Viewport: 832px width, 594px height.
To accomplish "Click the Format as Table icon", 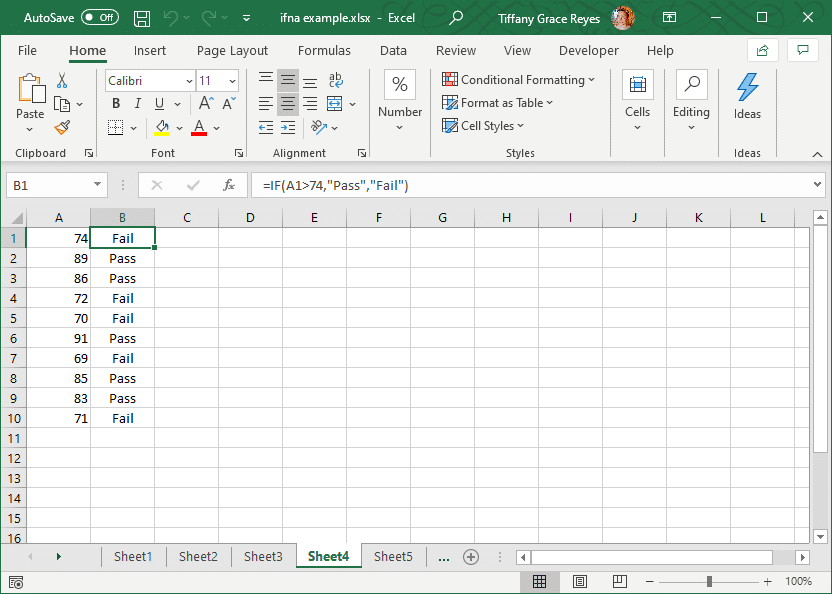I will click(x=452, y=102).
